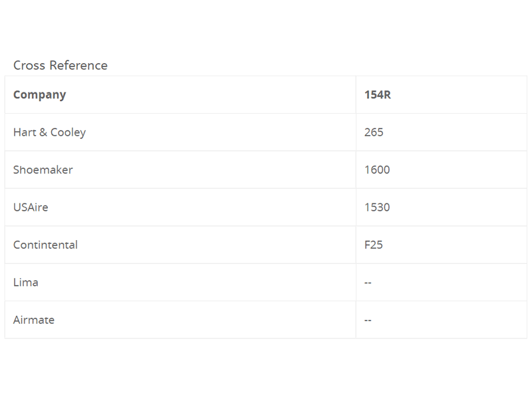The width and height of the screenshot is (532, 399).
Task: Select the F25 cross reference value
Action: [x=373, y=245]
